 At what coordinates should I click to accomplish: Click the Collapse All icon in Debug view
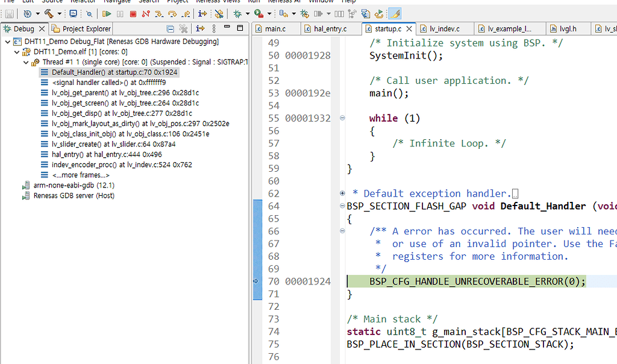click(x=170, y=29)
